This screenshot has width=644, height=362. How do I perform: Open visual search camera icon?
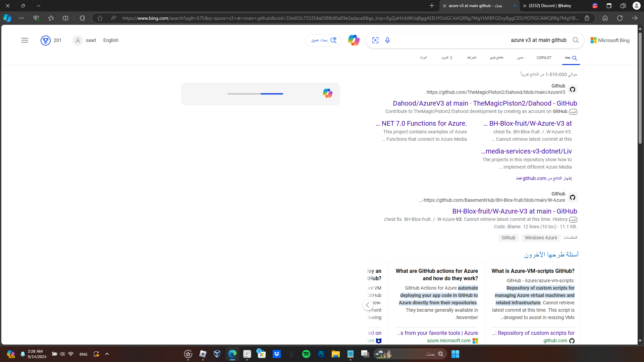tap(375, 40)
